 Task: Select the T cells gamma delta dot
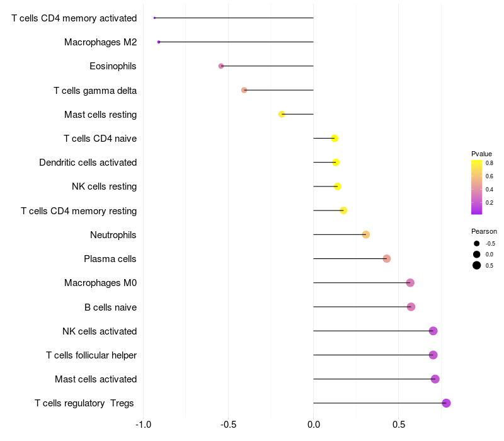point(244,90)
